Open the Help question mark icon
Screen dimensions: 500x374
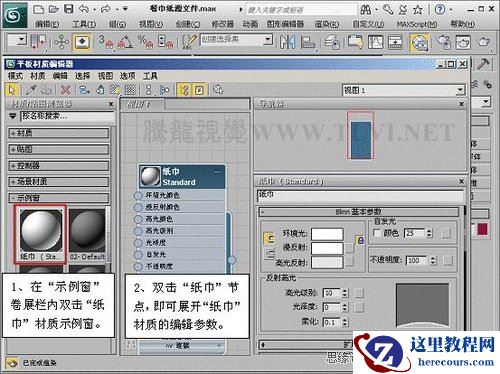(x=440, y=9)
